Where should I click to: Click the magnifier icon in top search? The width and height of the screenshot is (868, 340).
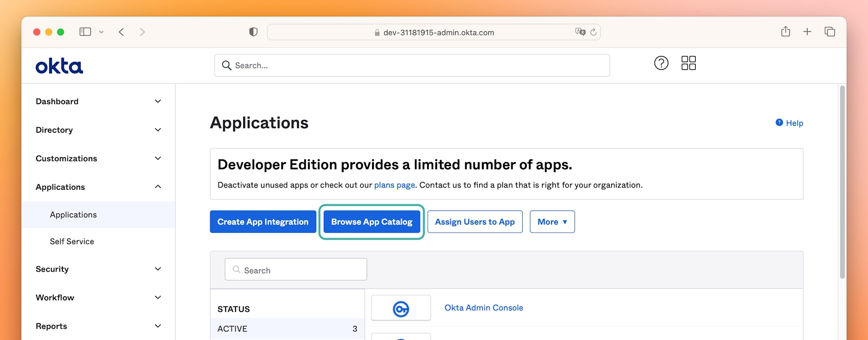tap(226, 66)
